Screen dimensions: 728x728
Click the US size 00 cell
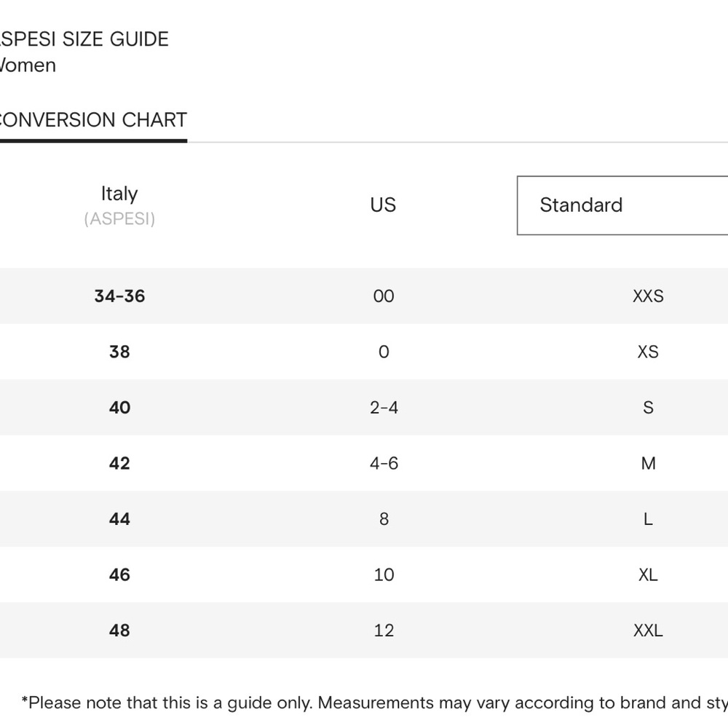point(384,296)
